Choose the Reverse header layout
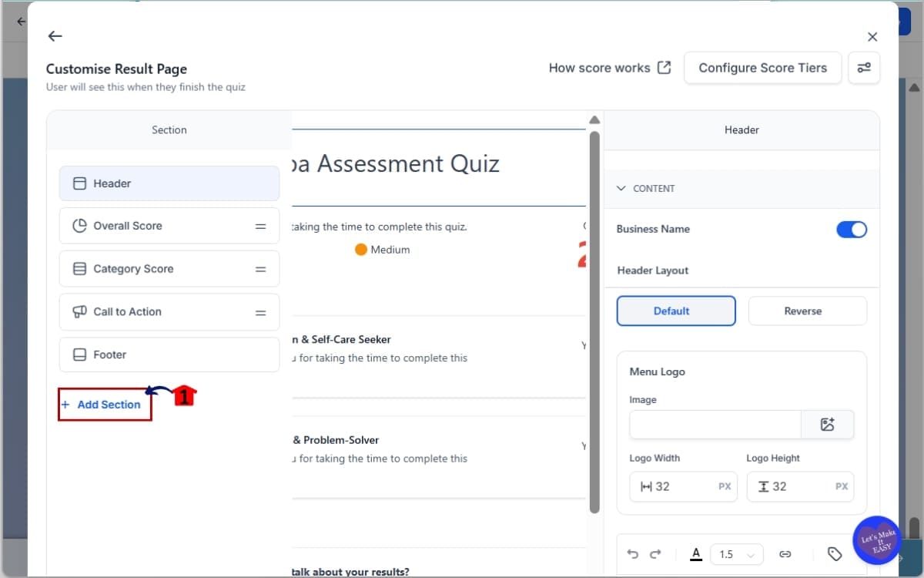The image size is (924, 578). point(808,311)
